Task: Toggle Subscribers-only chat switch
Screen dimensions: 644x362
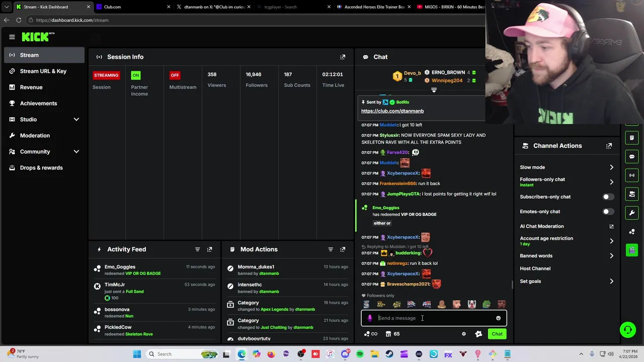Action: click(608, 197)
